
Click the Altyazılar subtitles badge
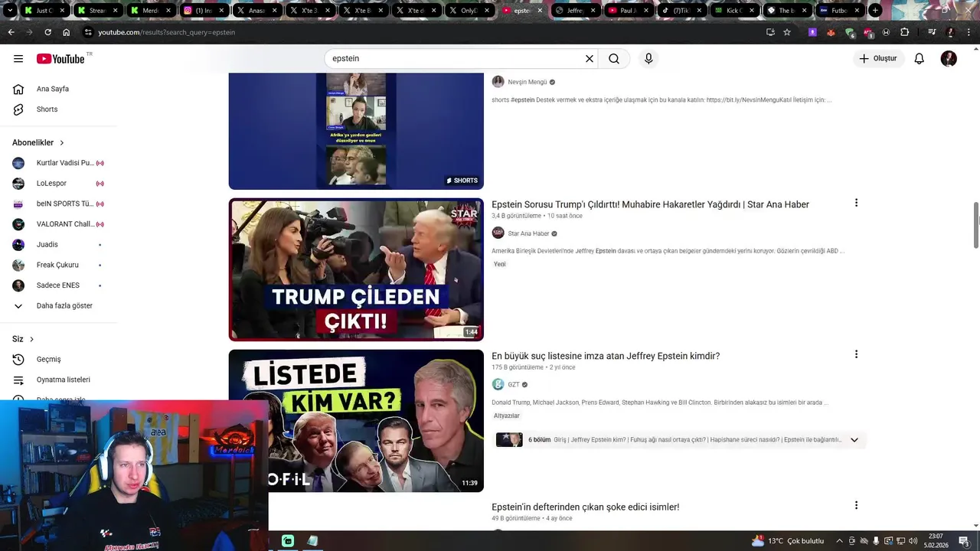coord(506,416)
